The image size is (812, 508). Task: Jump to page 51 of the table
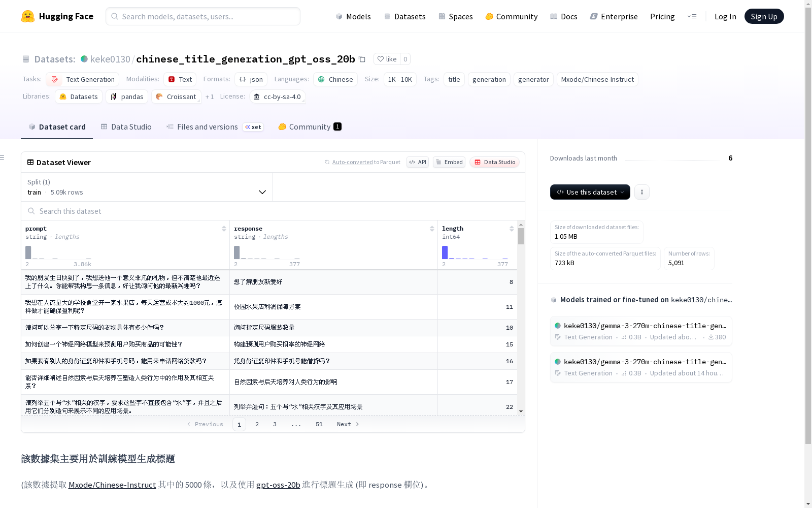[x=319, y=424]
